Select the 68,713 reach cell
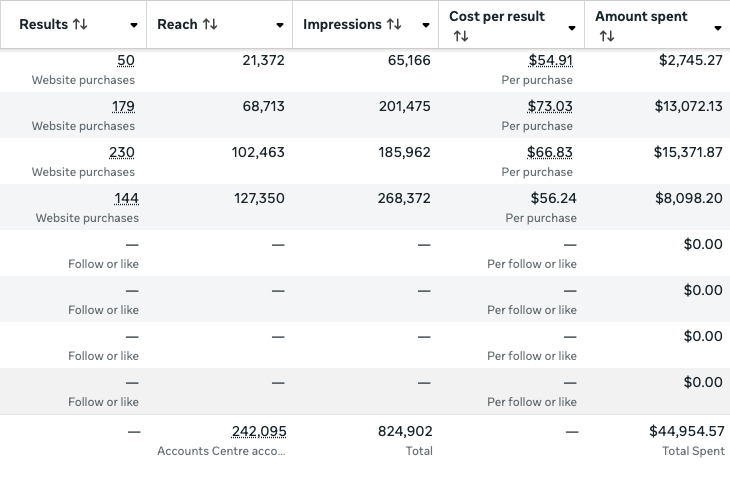Viewport: 730px width, 480px height. (264, 107)
